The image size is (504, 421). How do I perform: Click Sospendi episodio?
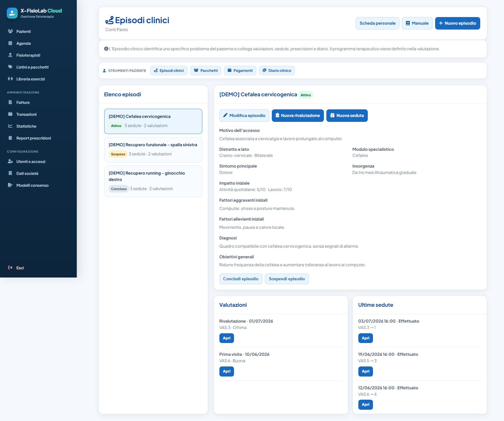tap(287, 279)
